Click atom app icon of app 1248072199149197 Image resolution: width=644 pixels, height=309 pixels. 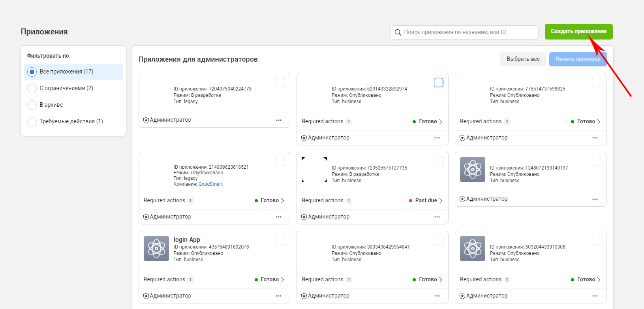coord(473,170)
